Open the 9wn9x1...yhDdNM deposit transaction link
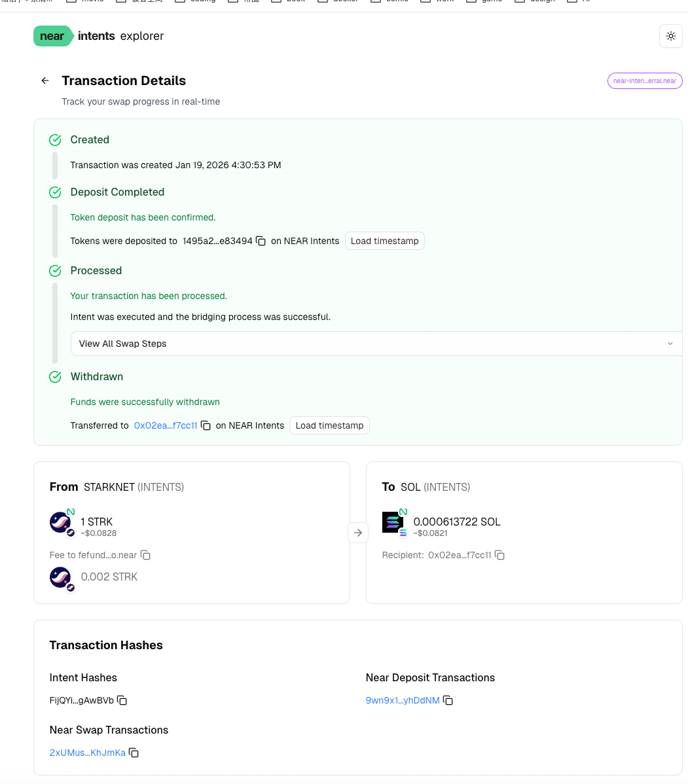Screen dimensions: 688x784 (402, 700)
